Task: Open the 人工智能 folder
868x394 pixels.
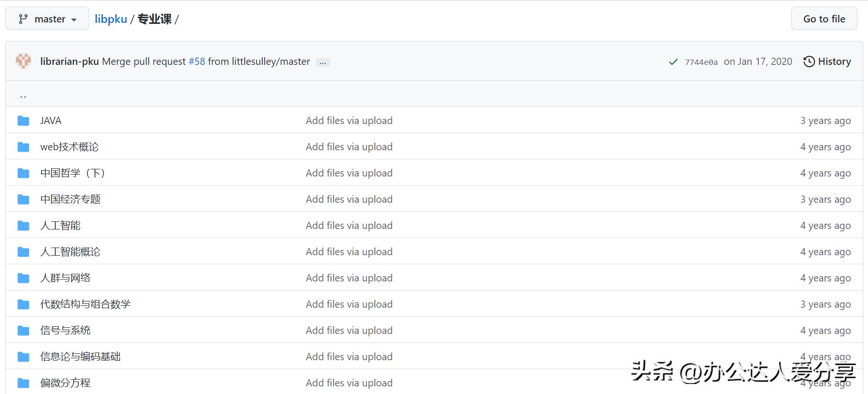Action: (x=61, y=226)
